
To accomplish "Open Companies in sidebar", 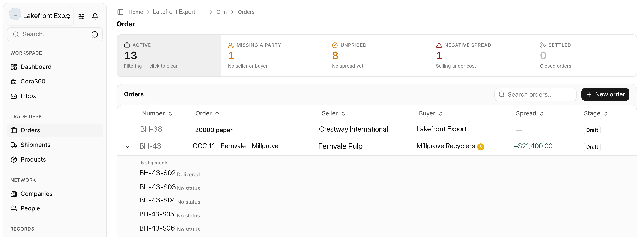I will (x=55, y=194).
